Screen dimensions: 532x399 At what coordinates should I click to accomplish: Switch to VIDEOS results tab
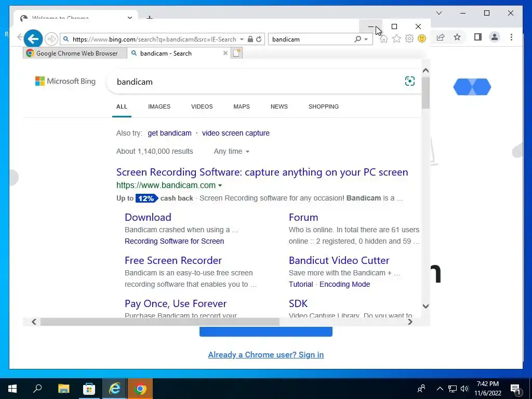point(202,107)
